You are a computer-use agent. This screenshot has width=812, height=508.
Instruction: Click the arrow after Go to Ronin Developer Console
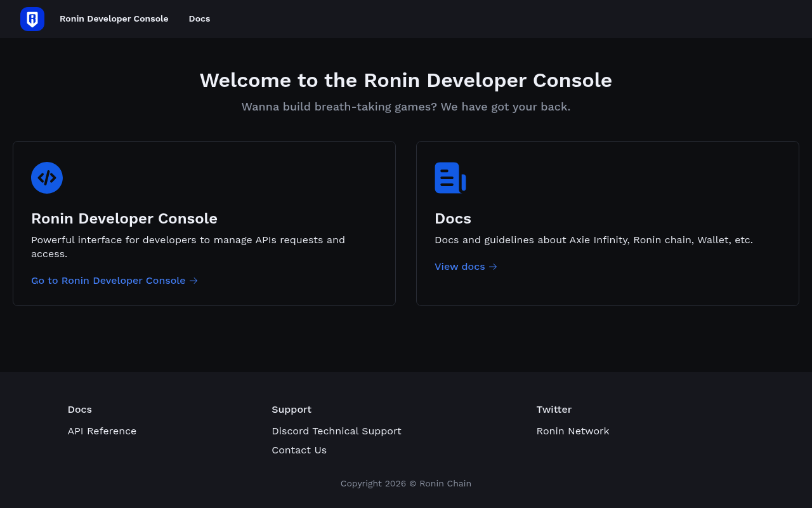coord(194,281)
